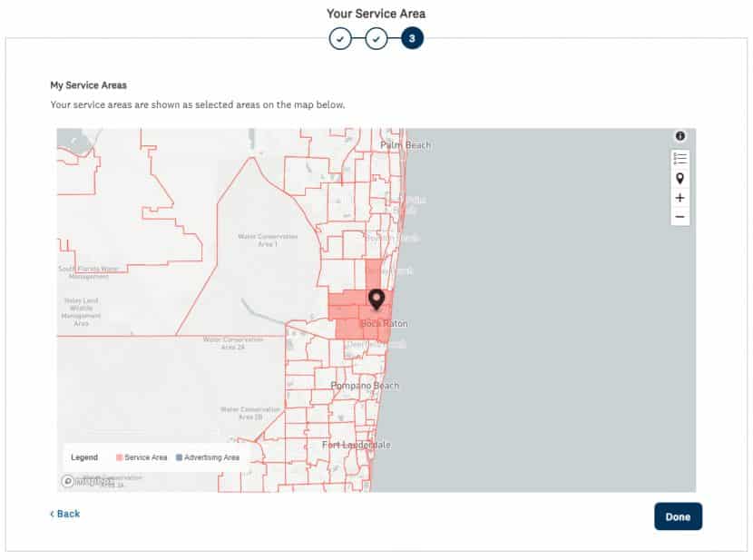753x560 pixels.
Task: Go to the first completed step circle
Action: (x=339, y=39)
